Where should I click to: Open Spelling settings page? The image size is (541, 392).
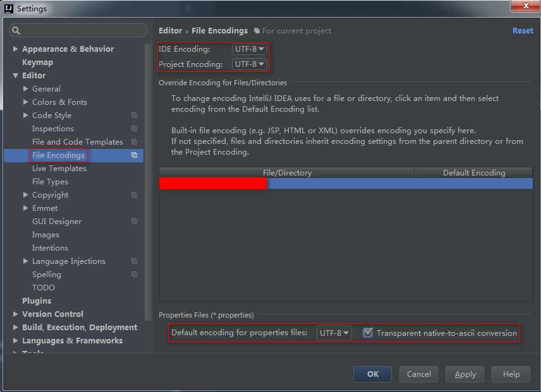pos(47,275)
